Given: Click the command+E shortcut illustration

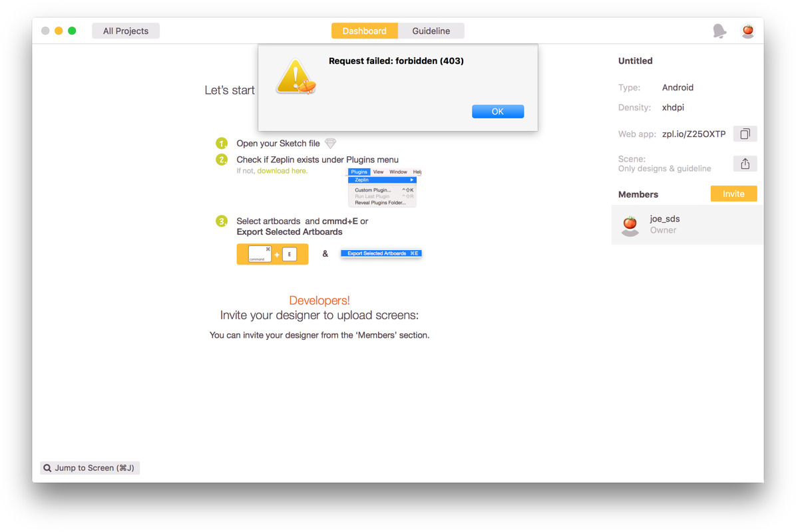Looking at the screenshot, I should click(272, 254).
